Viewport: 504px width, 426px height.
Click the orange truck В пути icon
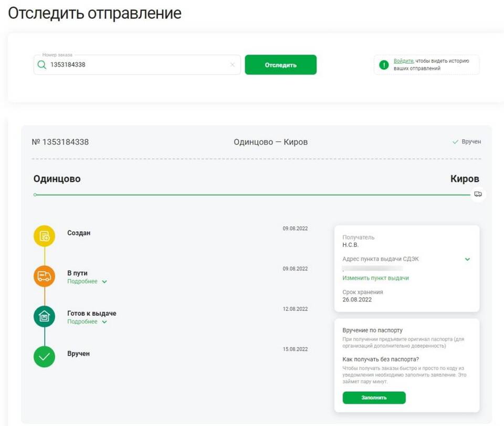(44, 276)
